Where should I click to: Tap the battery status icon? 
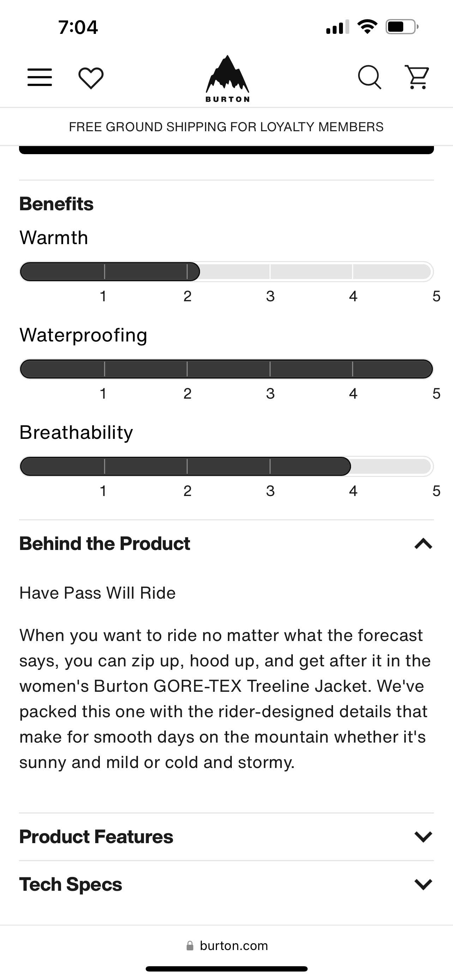(401, 27)
